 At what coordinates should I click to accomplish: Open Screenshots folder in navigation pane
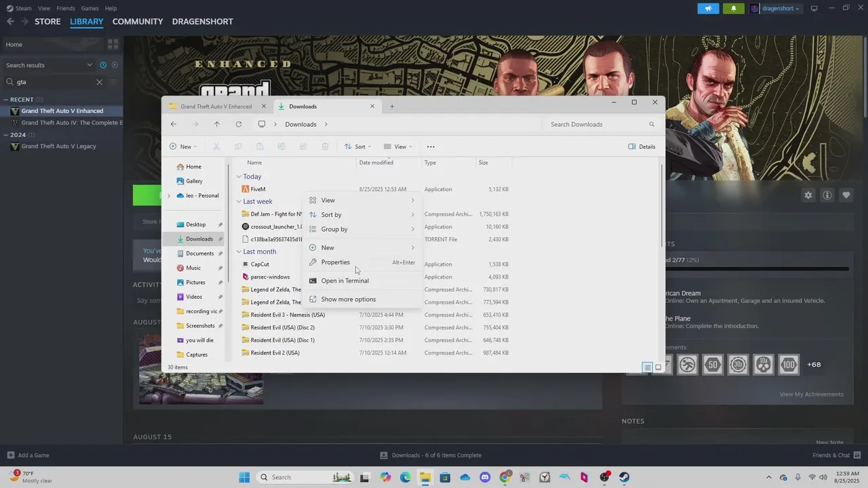pos(200,326)
